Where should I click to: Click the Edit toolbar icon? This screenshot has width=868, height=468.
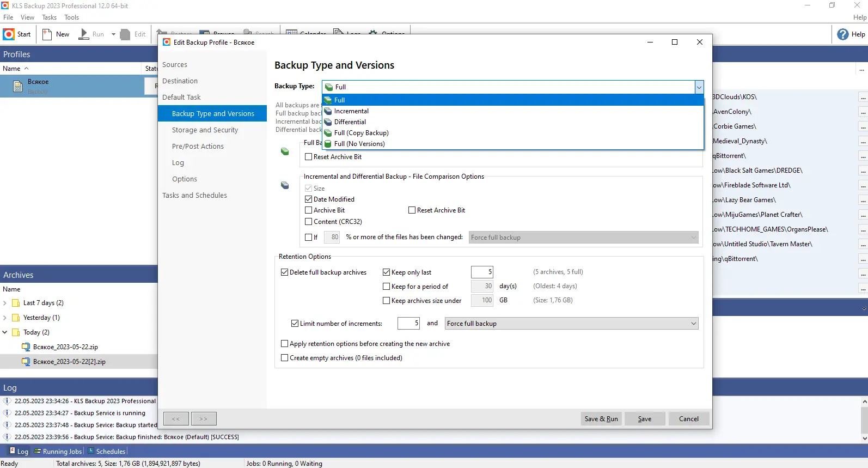click(133, 34)
